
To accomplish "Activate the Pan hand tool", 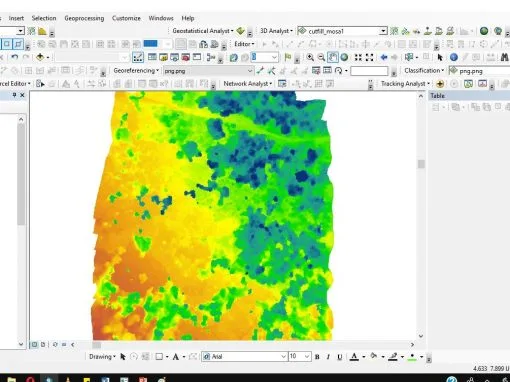I will coord(333,57).
